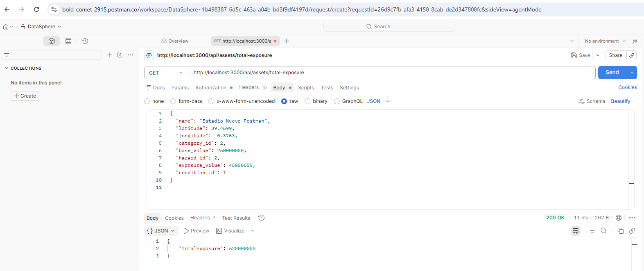Open the JSON raw format dropdown
The height and width of the screenshot is (271, 644).
click(378, 101)
